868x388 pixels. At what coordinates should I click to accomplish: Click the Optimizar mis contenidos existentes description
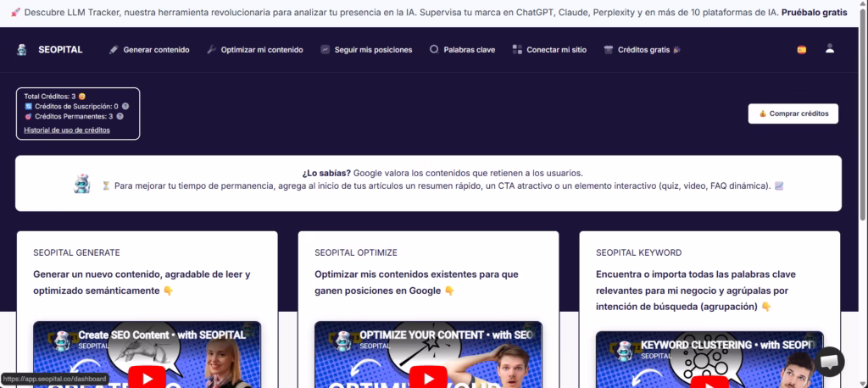point(417,282)
